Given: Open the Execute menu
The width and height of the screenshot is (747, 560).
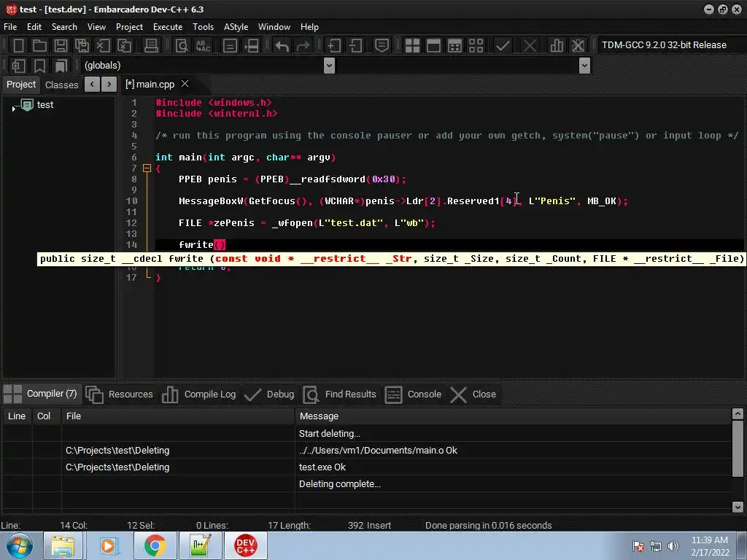Looking at the screenshot, I should tap(168, 27).
